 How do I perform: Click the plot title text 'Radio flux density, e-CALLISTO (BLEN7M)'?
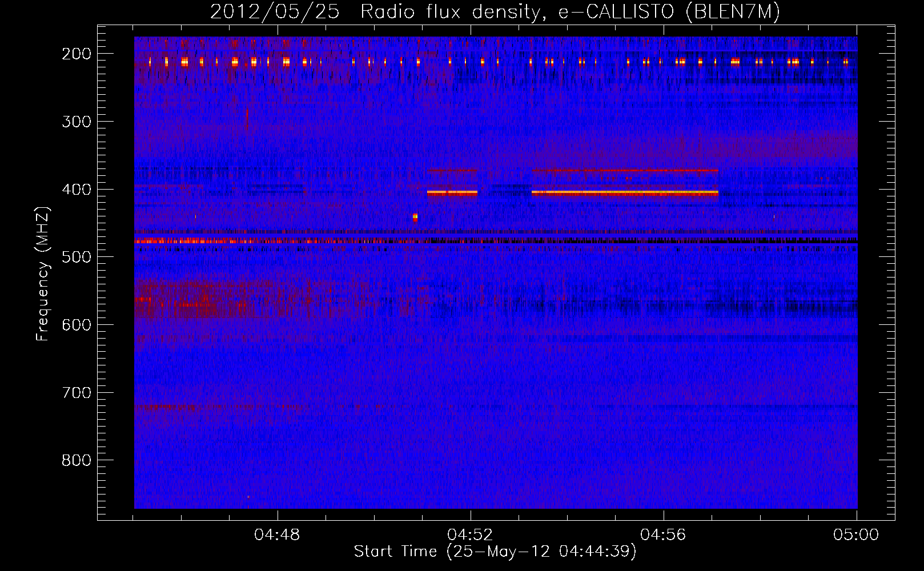pyautogui.click(x=570, y=11)
